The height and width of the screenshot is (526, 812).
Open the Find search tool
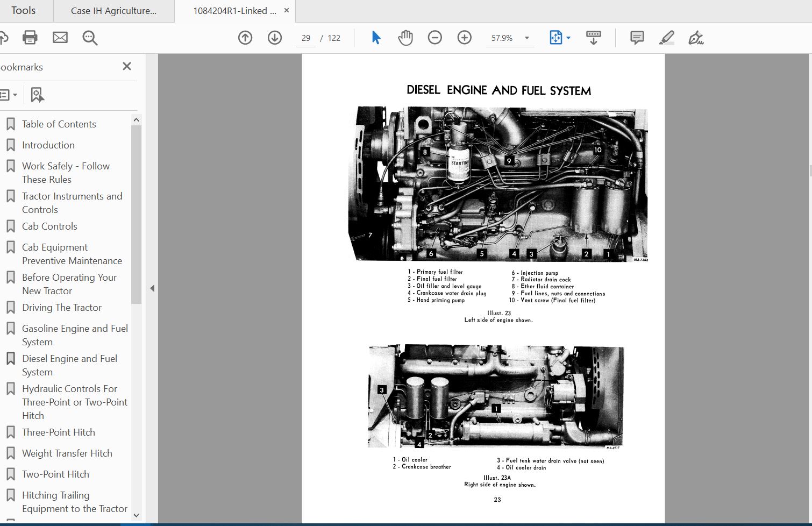click(x=90, y=38)
